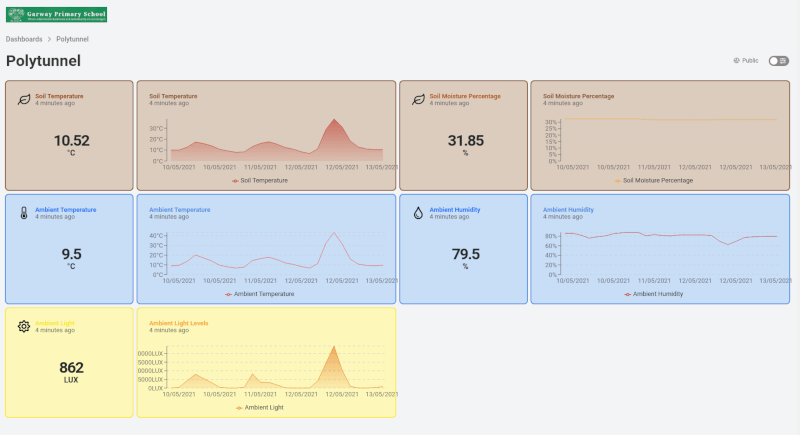Viewport: 800px width, 435px height.
Task: Click 11/05/2021 date on Soil Temperature chart
Action: (260, 167)
